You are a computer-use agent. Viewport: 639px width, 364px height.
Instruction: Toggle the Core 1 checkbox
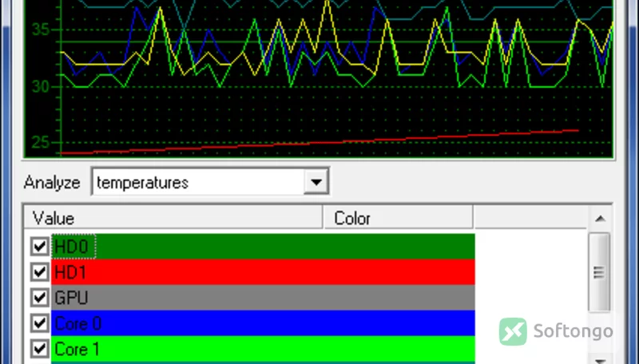39,349
